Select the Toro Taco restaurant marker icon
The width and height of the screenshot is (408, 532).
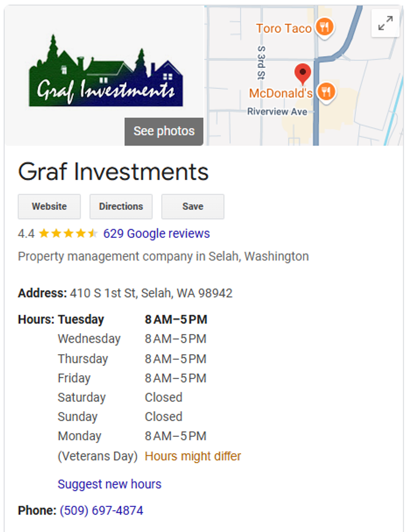click(x=324, y=27)
